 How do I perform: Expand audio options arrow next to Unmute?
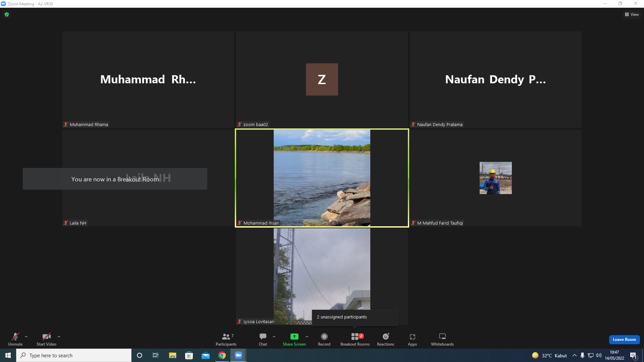coord(26,337)
